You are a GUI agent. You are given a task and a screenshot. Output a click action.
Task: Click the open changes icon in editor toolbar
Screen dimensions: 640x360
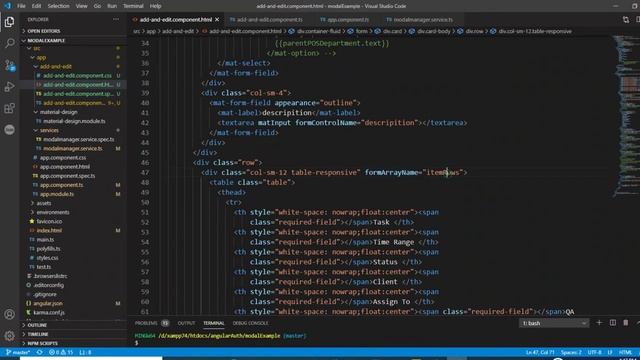coord(626,20)
